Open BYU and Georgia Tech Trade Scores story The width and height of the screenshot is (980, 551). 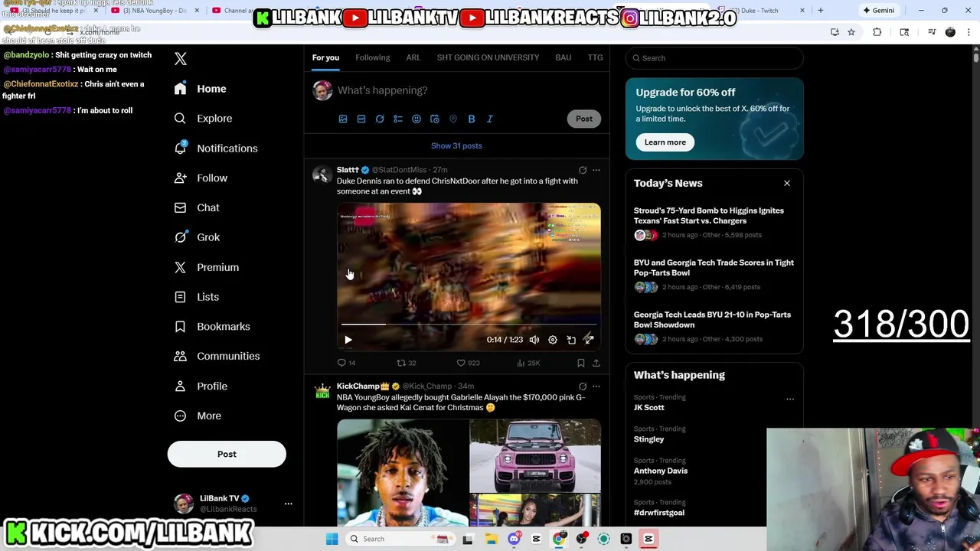pyautogui.click(x=714, y=275)
